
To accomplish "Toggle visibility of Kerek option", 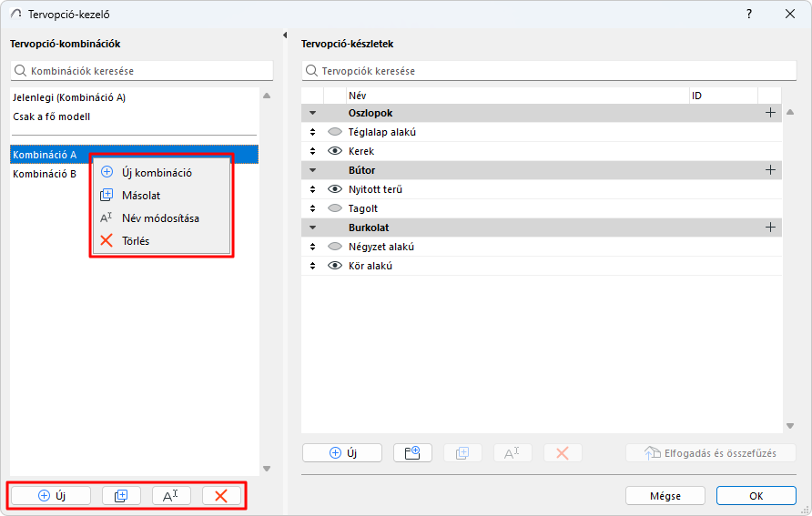I will [335, 151].
